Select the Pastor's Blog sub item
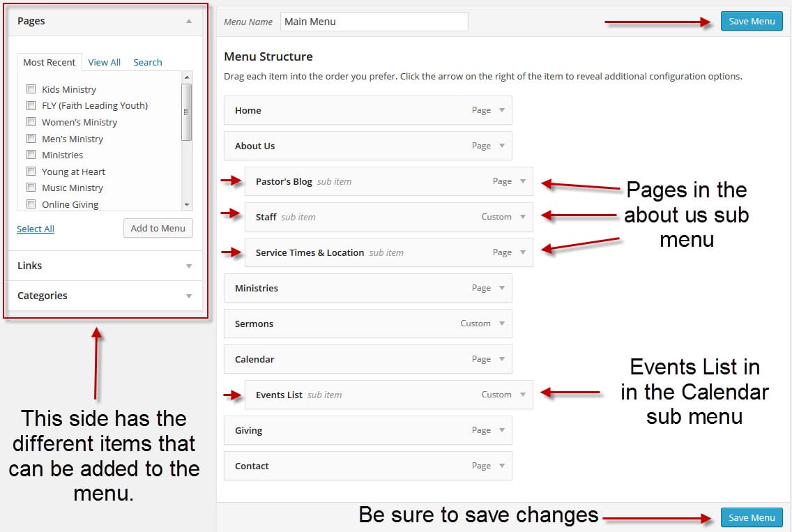Image resolution: width=792 pixels, height=532 pixels. click(389, 181)
